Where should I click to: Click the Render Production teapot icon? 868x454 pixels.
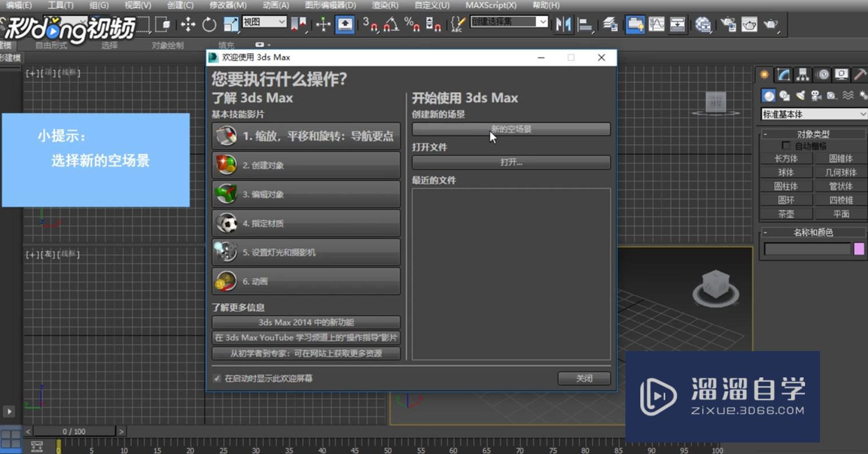pyautogui.click(x=771, y=24)
